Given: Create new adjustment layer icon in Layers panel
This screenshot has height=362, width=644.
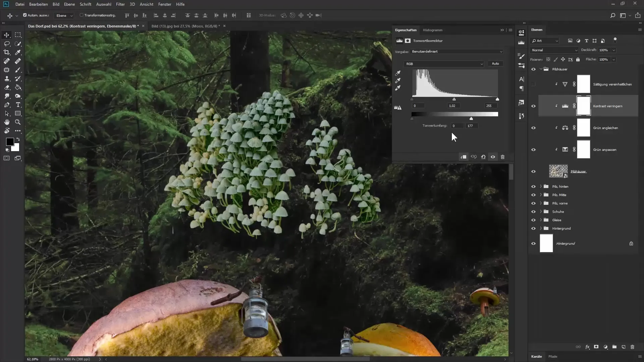Looking at the screenshot, I should pos(605,347).
